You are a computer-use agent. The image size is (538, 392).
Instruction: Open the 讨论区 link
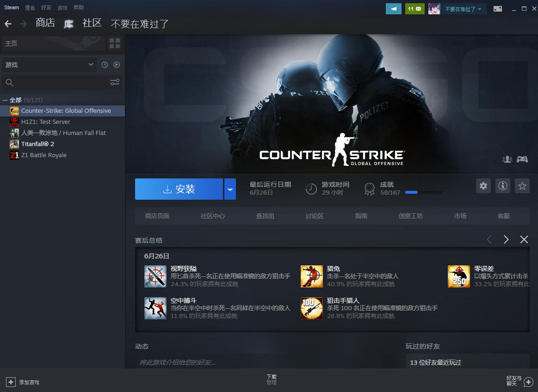(x=315, y=216)
